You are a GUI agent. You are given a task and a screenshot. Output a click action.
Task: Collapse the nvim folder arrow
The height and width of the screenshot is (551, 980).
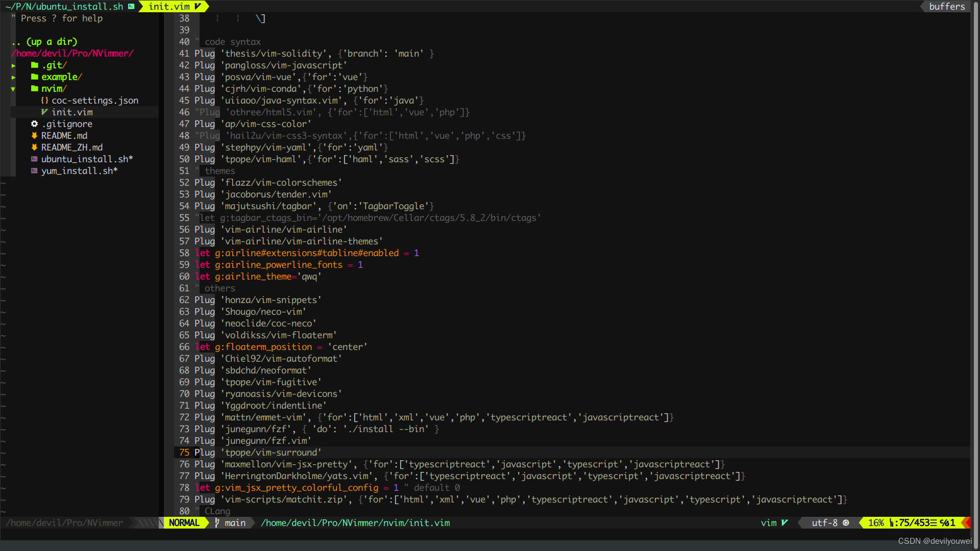pyautogui.click(x=13, y=89)
